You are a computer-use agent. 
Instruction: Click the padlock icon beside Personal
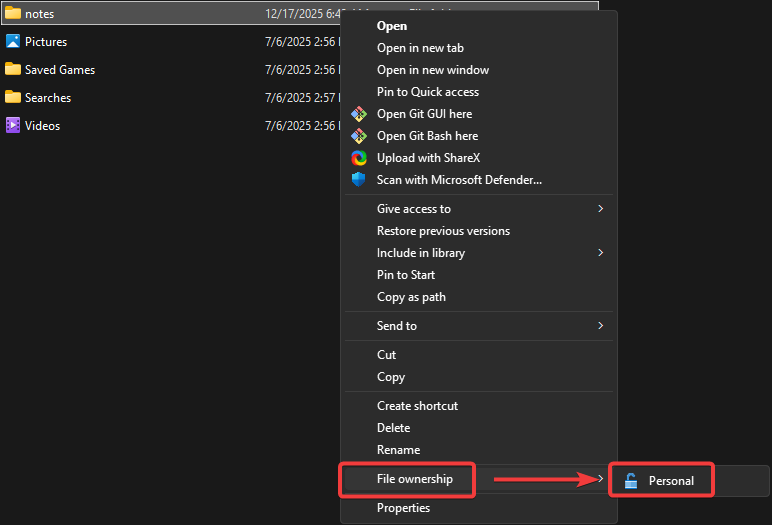[631, 481]
